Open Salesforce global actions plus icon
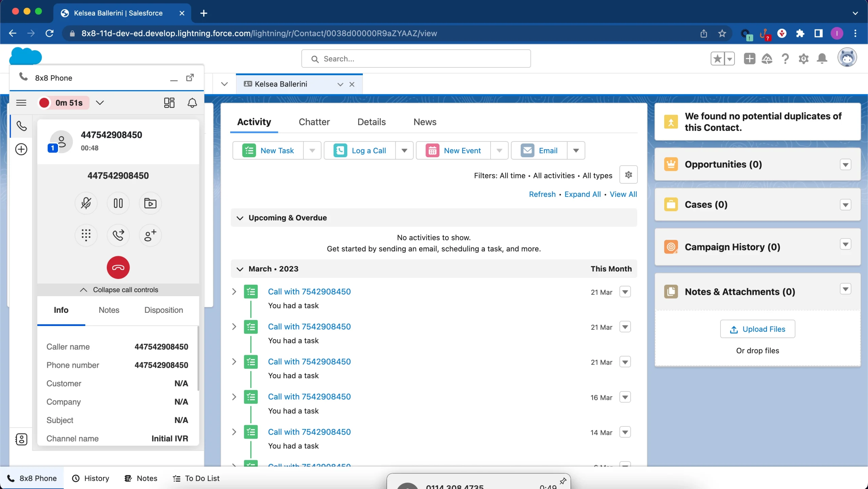 click(749, 59)
